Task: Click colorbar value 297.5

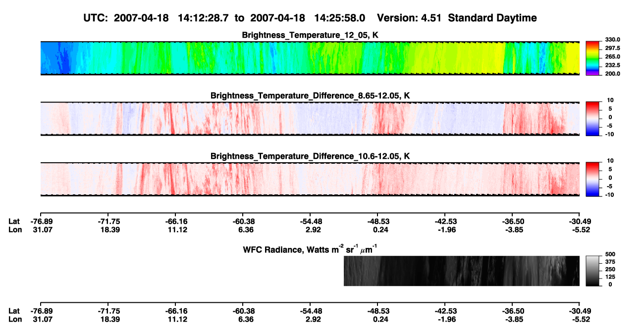Action: click(x=612, y=48)
